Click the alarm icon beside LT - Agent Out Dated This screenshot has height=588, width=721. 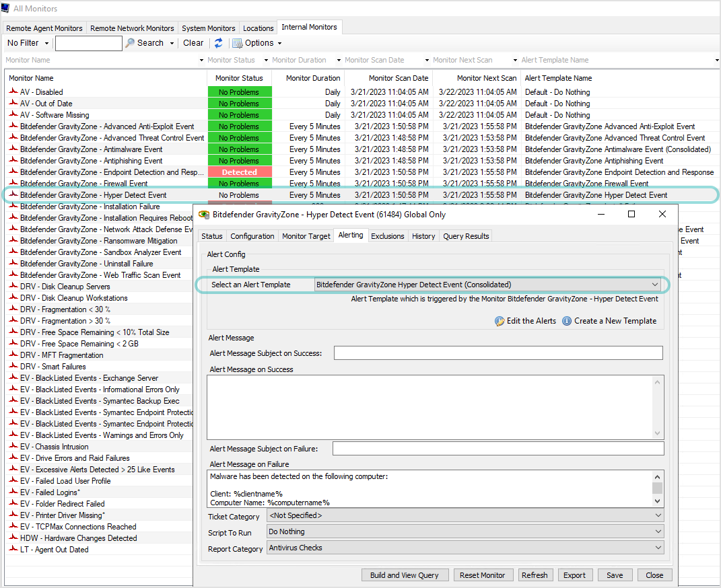coord(12,549)
